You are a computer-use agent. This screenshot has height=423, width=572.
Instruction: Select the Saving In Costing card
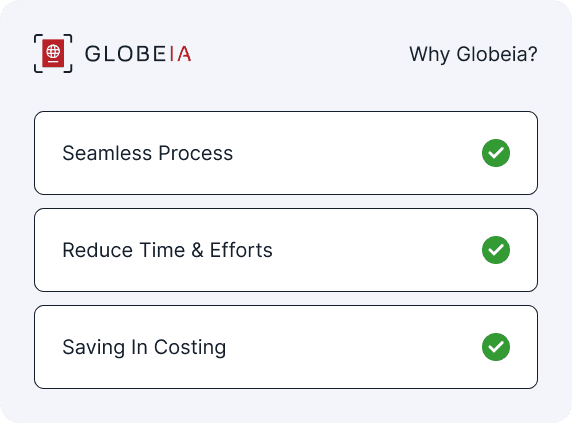(286, 347)
